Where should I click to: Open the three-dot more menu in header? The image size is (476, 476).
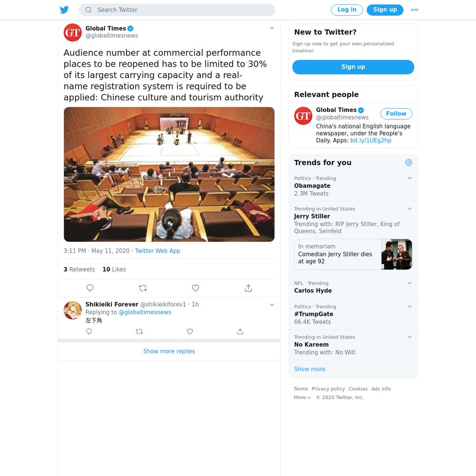point(415,10)
